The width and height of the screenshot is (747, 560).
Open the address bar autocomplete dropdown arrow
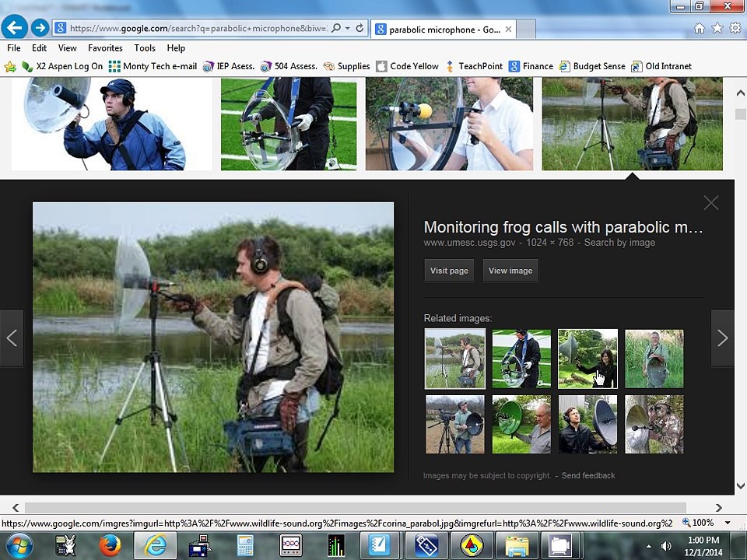pyautogui.click(x=348, y=28)
